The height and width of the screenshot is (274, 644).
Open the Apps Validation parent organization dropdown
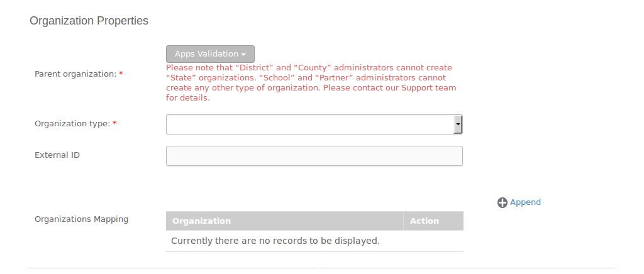click(x=210, y=54)
